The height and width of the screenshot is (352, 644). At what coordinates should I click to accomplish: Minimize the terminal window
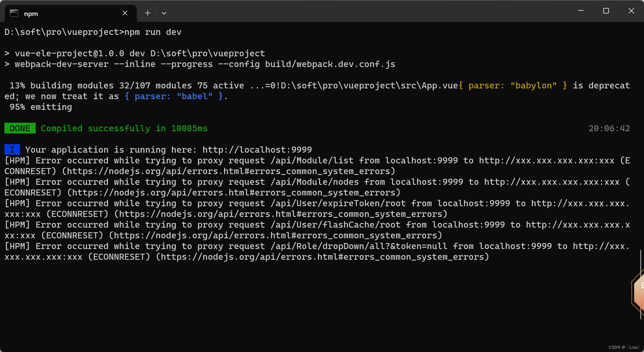[x=581, y=11]
